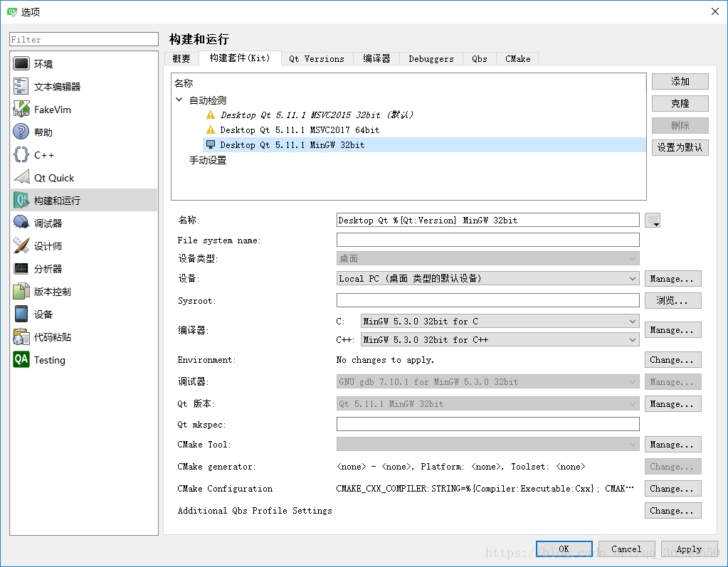Open the 调试器 GNU gdb dropdown
Image resolution: width=728 pixels, height=567 pixels.
[487, 382]
